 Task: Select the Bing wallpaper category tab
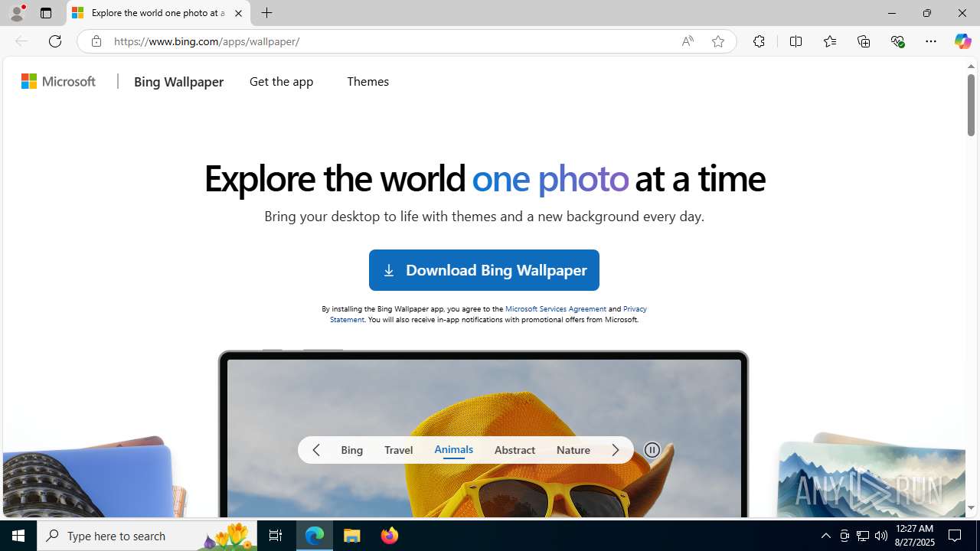coord(352,450)
